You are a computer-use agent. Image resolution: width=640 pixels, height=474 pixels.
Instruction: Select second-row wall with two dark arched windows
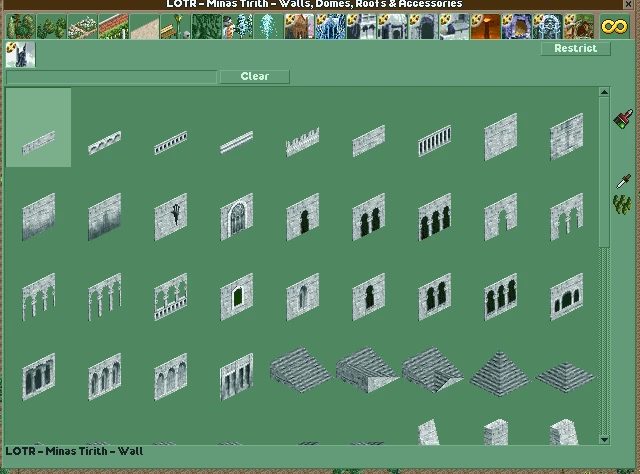pos(369,217)
